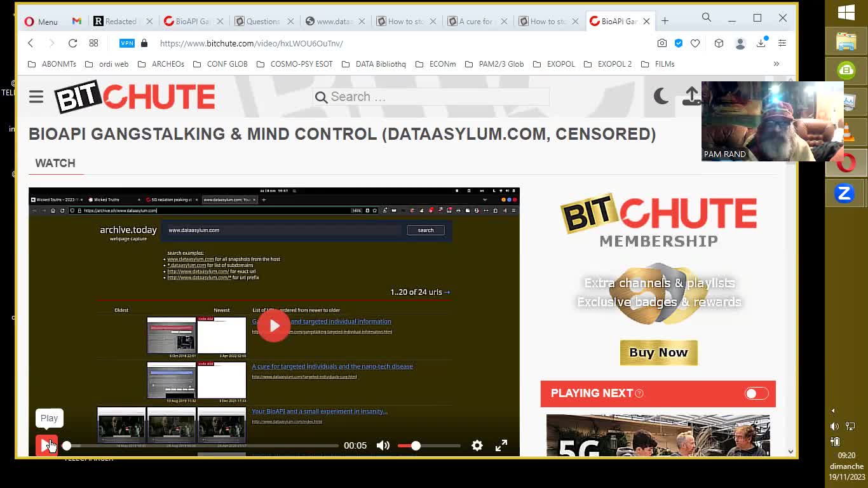Open the ECONm bookmark folder
Viewport: 868px width, 488px height.
click(435, 64)
